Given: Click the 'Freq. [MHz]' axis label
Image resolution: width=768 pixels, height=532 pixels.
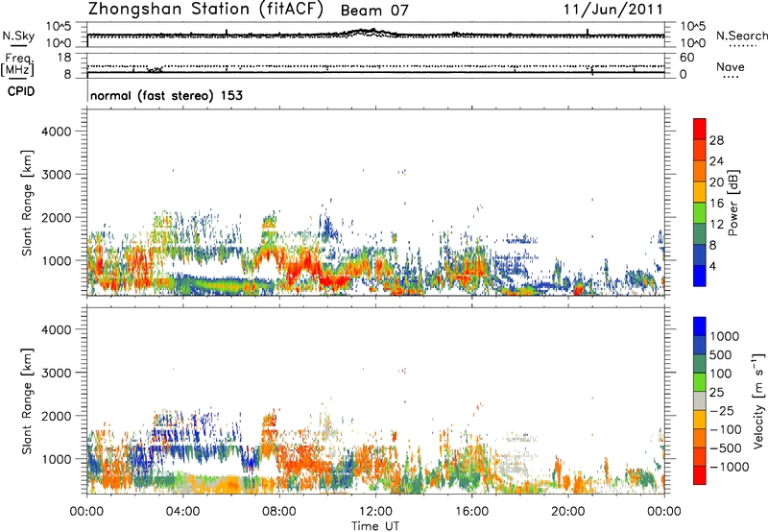Looking at the screenshot, I should (x=17, y=64).
